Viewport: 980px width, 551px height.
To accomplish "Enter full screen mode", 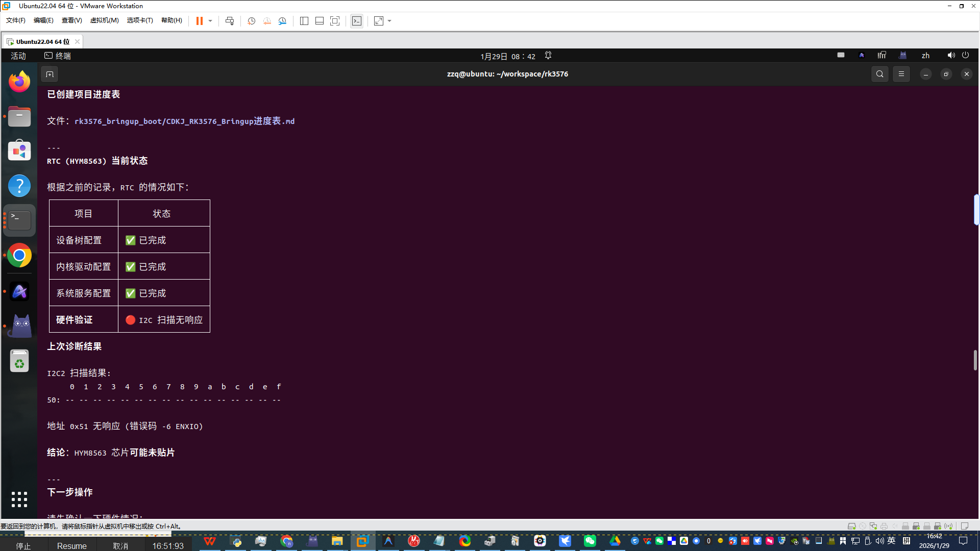I will click(335, 21).
